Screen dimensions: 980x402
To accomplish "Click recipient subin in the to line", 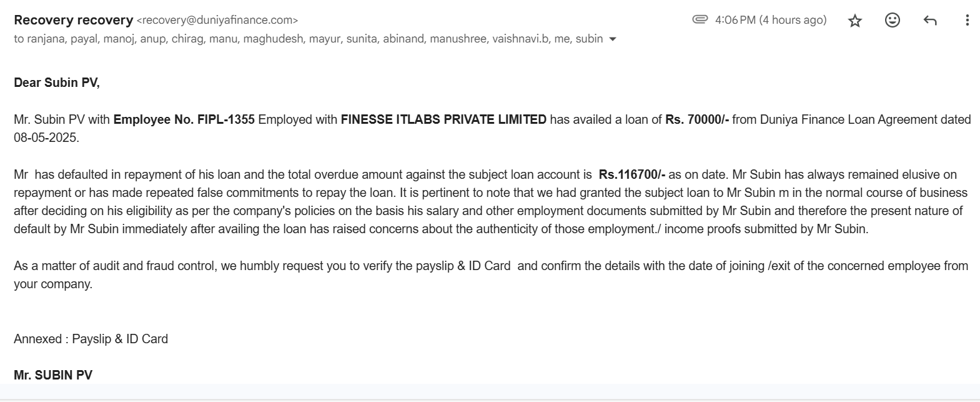I will click(x=589, y=39).
